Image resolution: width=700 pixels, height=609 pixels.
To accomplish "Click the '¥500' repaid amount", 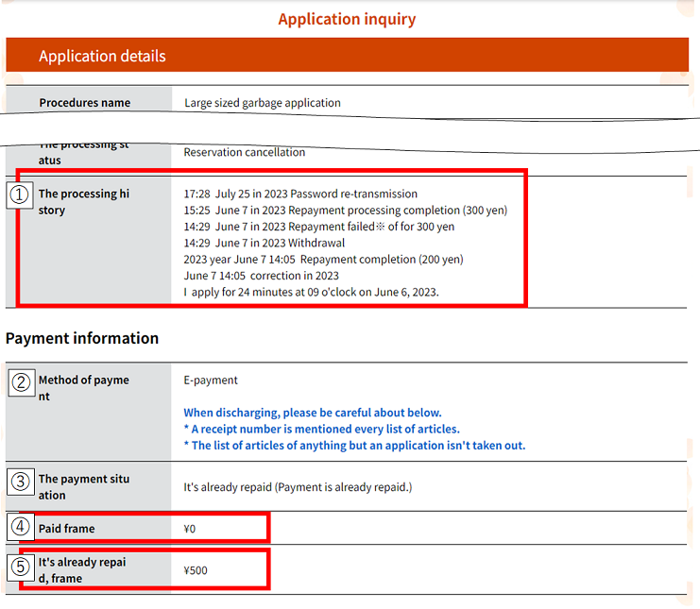I will click(x=196, y=570).
